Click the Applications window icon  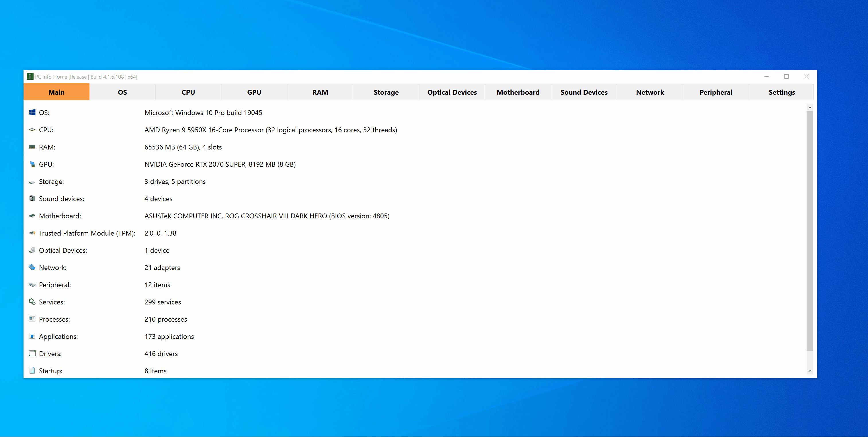click(x=32, y=336)
